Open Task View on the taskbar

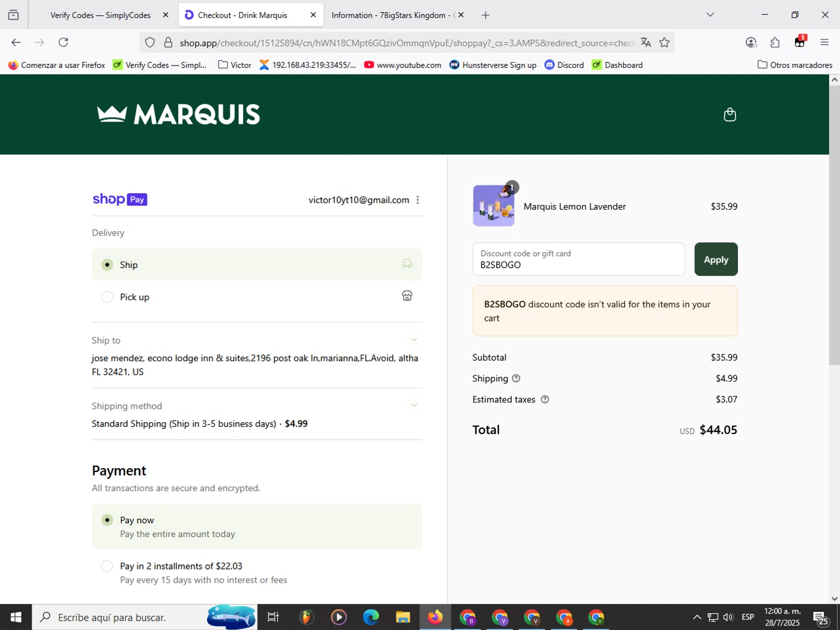click(273, 617)
